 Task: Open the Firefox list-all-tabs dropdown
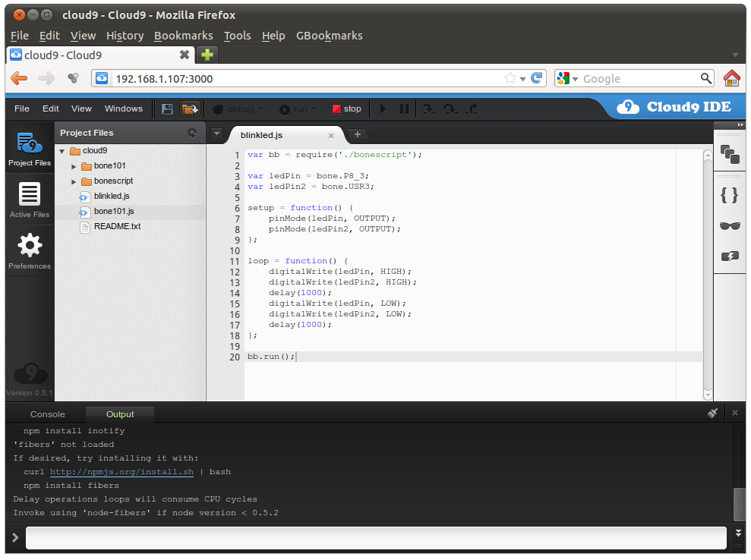tap(735, 55)
